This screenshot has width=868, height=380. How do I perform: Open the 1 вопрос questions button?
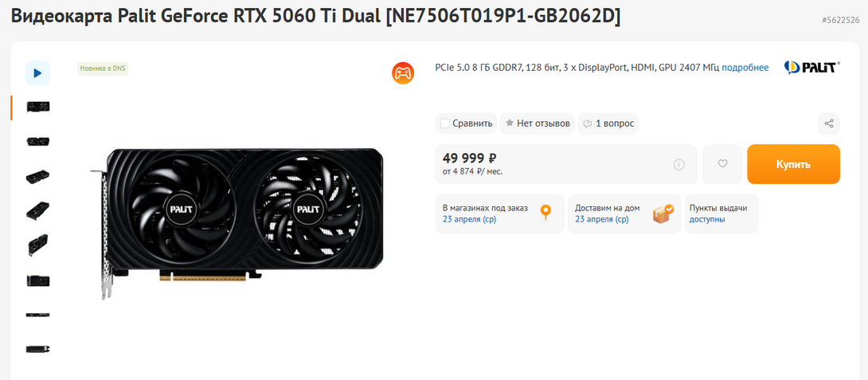pyautogui.click(x=608, y=123)
